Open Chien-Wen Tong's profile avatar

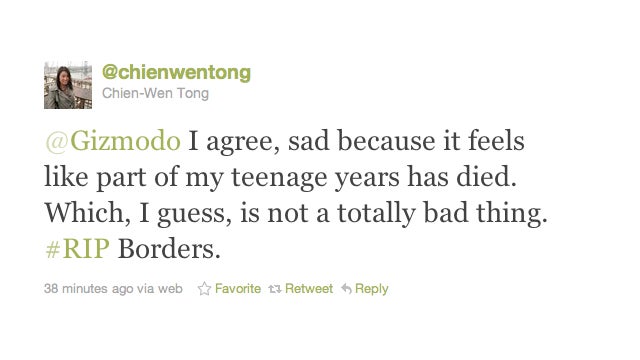(68, 85)
